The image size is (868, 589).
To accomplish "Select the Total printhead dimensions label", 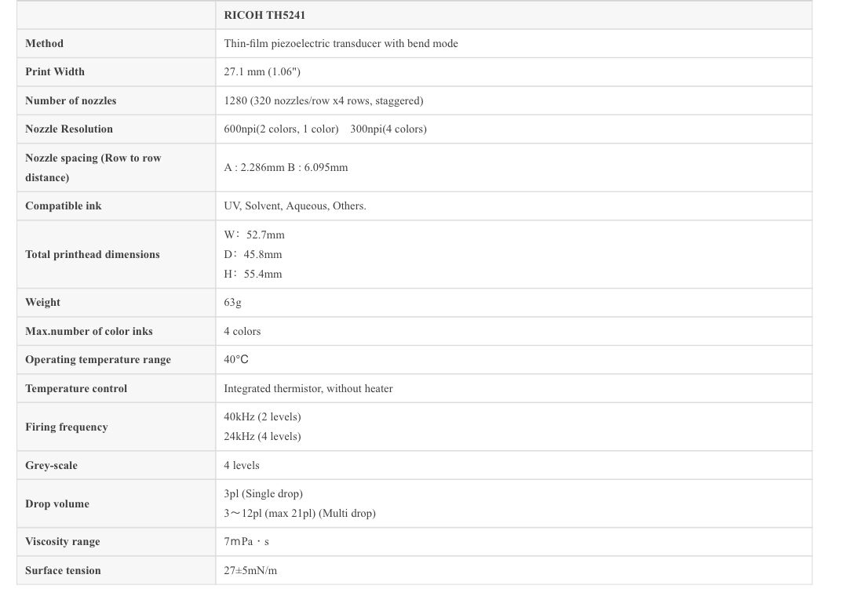I will 93,254.
